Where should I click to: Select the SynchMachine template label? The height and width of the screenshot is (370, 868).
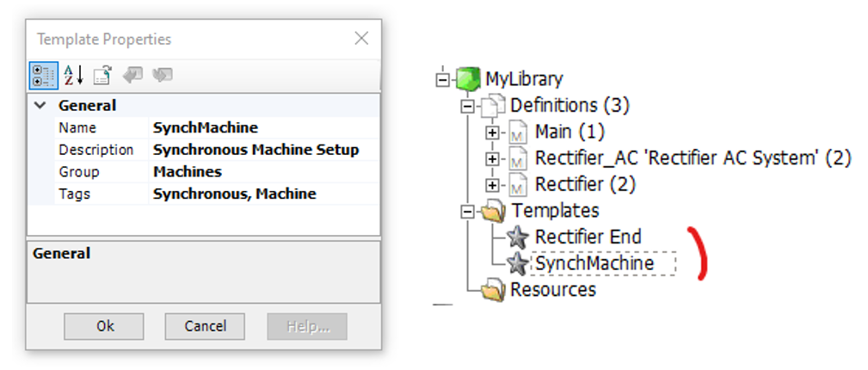tap(594, 263)
